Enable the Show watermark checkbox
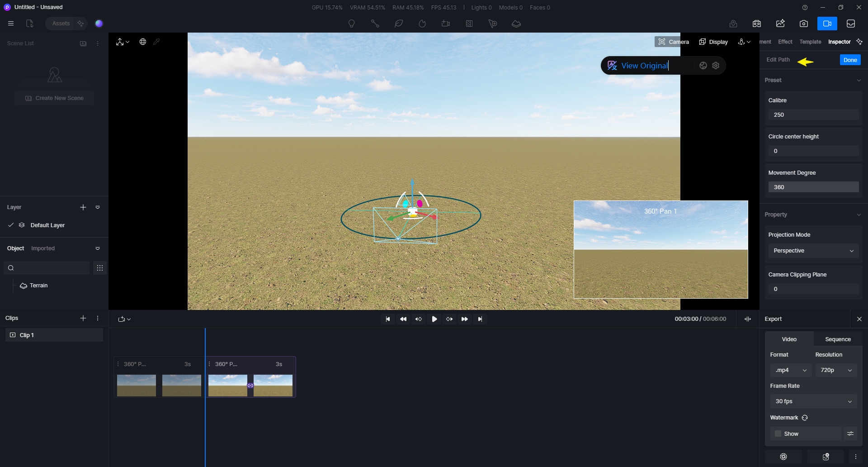 [x=778, y=434]
